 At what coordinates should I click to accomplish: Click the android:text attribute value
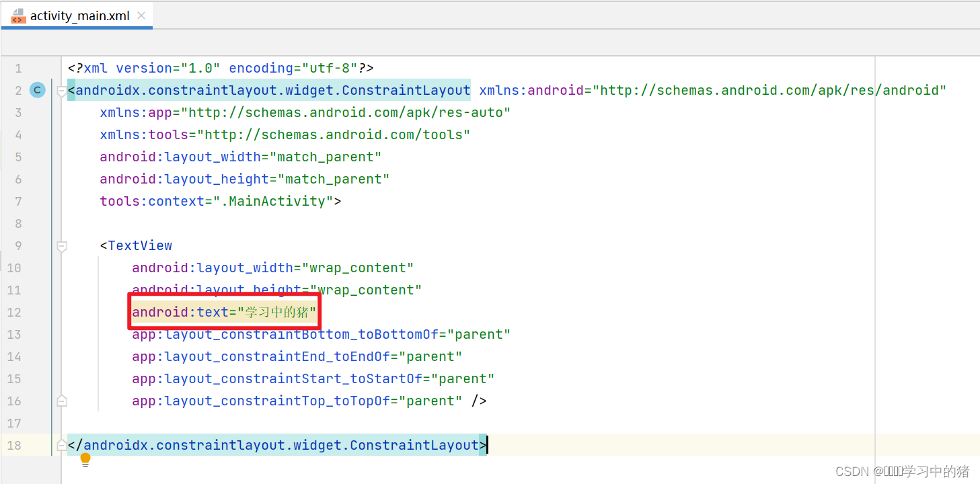(276, 312)
